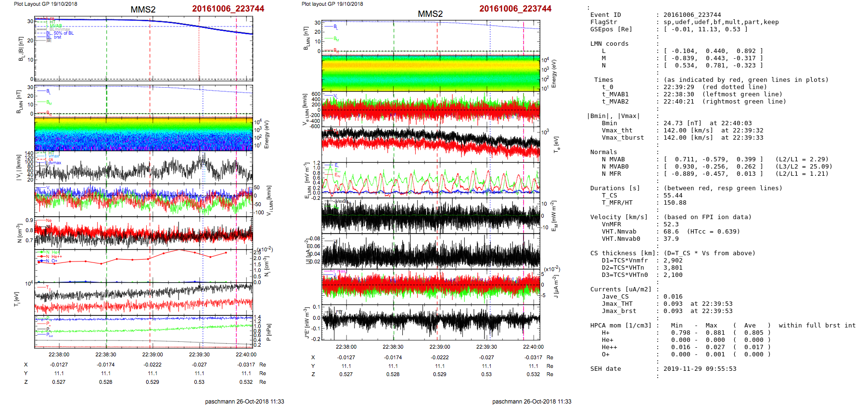
Task: Click the T_CS duration value 55.44
Action: [673, 196]
